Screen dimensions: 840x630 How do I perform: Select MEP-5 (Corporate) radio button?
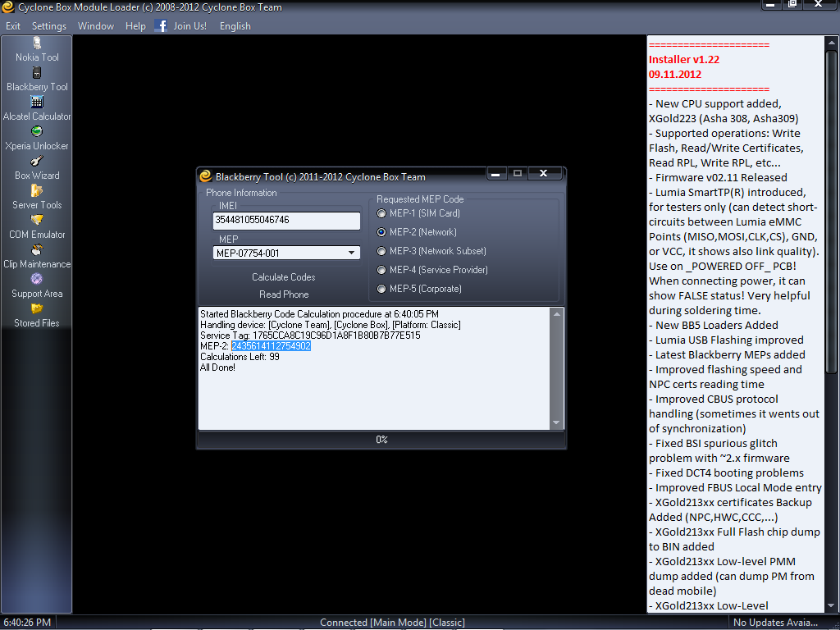[382, 289]
